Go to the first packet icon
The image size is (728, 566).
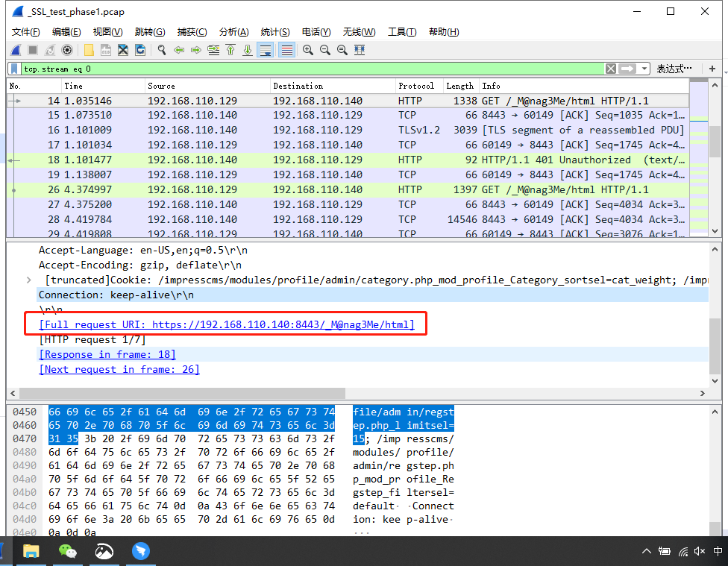(x=230, y=50)
